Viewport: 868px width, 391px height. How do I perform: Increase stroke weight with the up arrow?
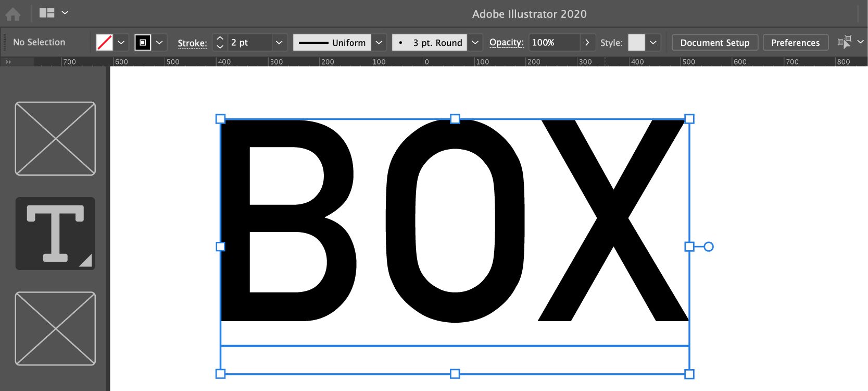coord(220,38)
